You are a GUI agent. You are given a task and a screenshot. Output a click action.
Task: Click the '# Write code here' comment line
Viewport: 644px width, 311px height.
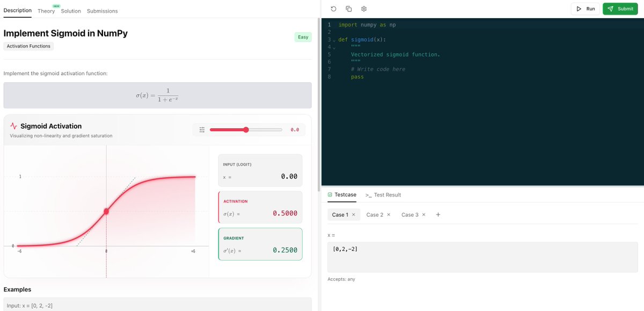(378, 69)
